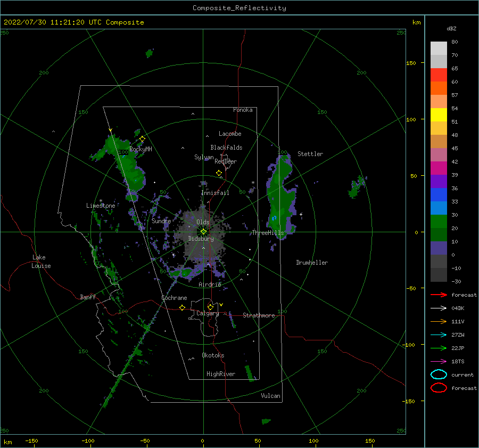479x448 pixels.
Task: Click the Innisfail town label
Action: (215, 193)
